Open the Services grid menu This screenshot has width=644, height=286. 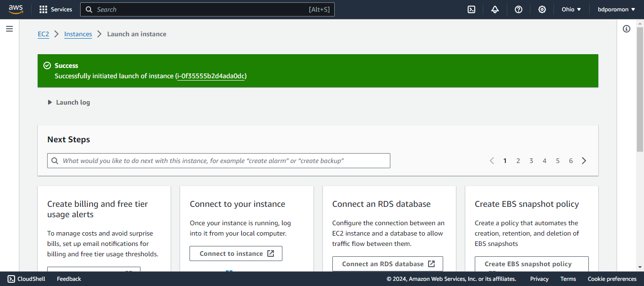pos(56,9)
